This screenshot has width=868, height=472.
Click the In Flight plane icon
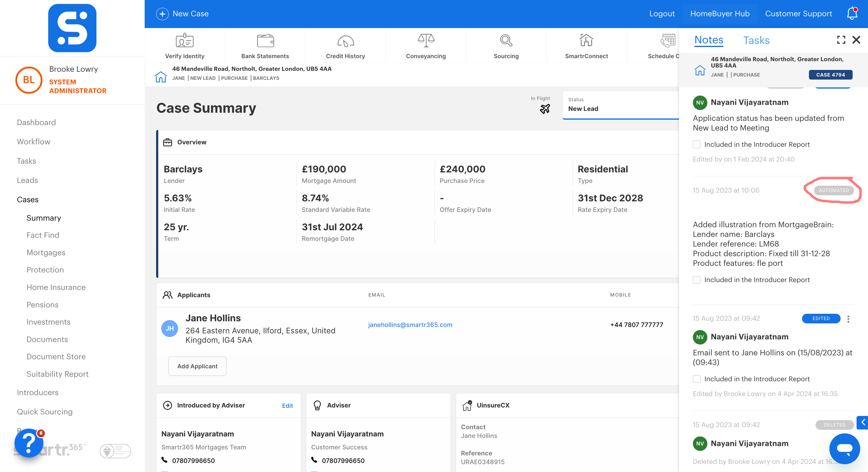point(545,109)
